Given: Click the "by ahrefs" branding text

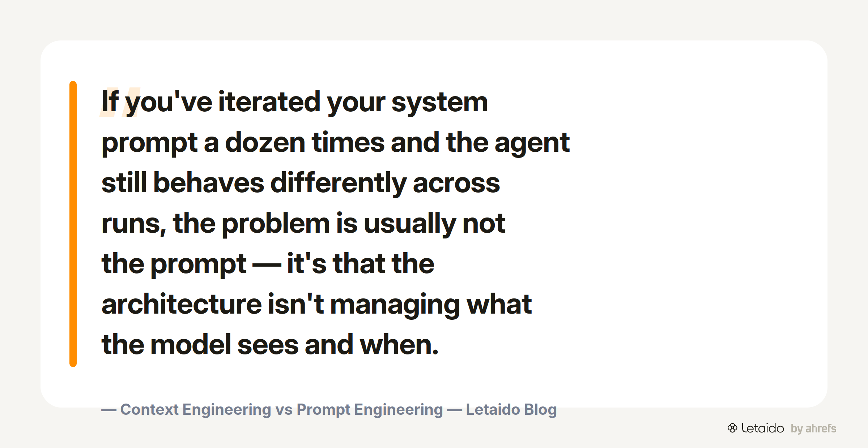Looking at the screenshot, I should pyautogui.click(x=813, y=429).
